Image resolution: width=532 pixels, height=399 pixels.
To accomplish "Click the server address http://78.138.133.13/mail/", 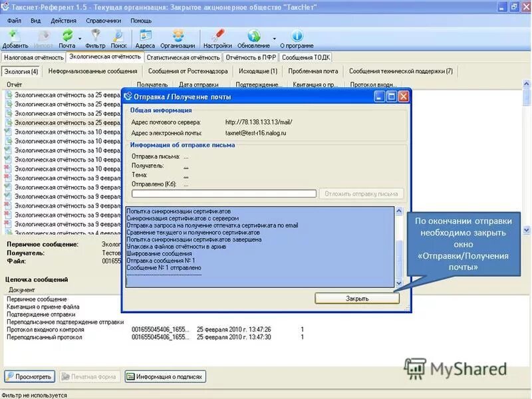I will 259,122.
